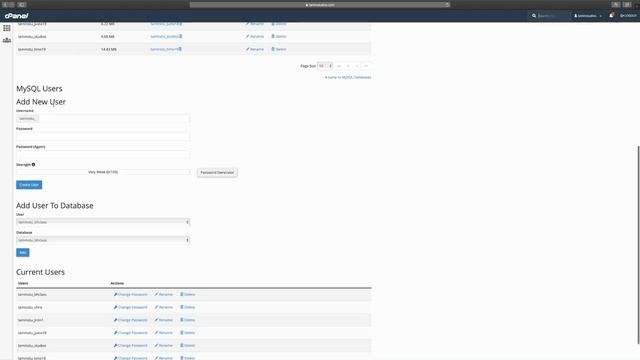This screenshot has width=640, height=360.
Task: Open the User Manager icon in left sidebar
Action: pyautogui.click(x=7, y=40)
